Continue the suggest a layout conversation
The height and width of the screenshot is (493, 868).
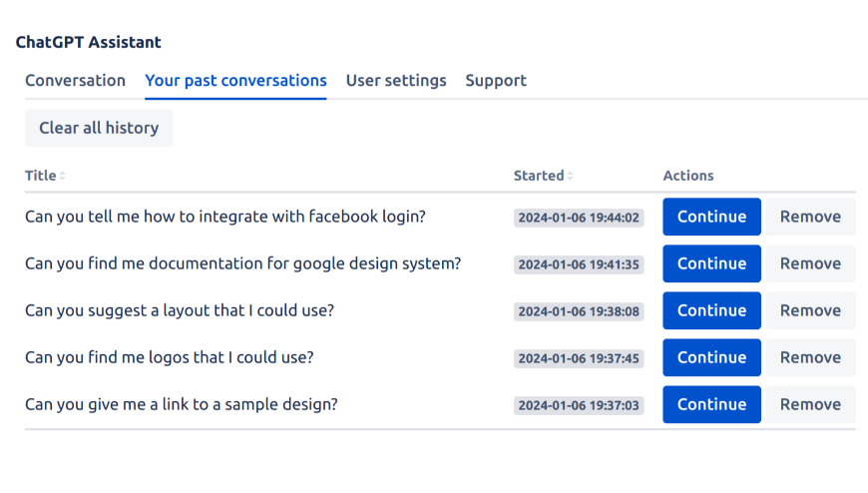(711, 310)
